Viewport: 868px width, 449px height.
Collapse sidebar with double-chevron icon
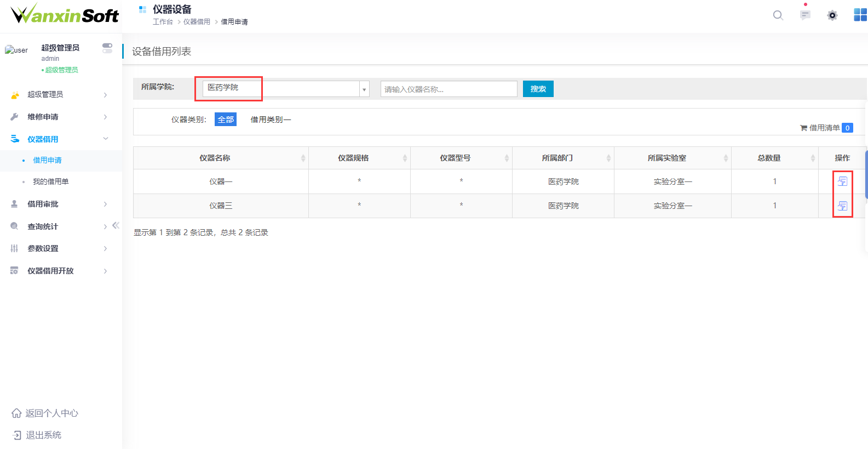tap(116, 225)
